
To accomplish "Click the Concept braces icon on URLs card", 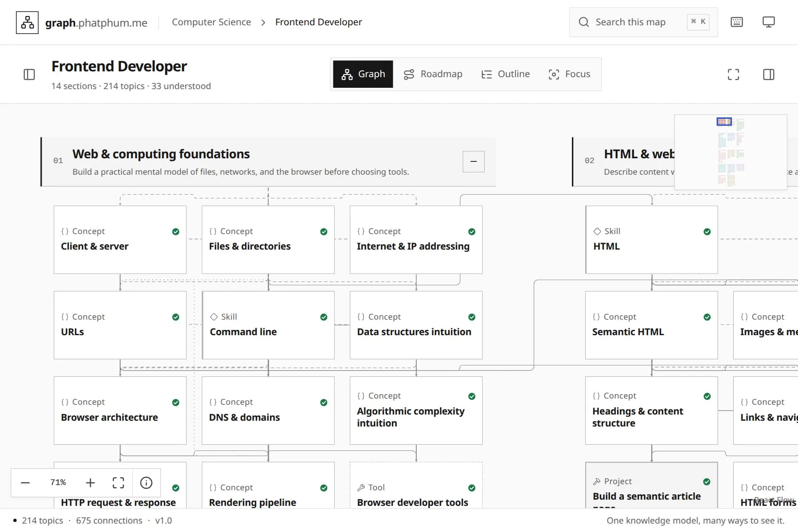I will click(x=65, y=317).
